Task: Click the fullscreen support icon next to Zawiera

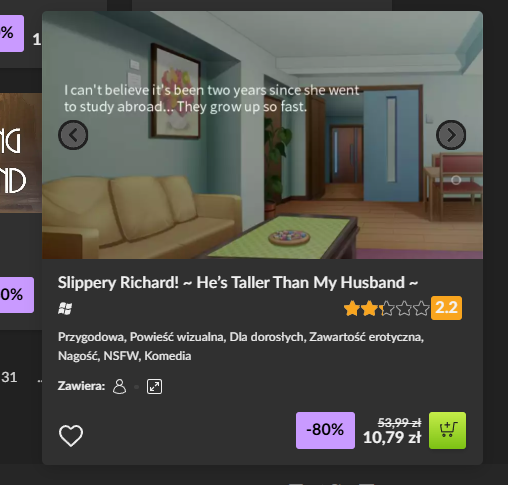Action: click(154, 387)
